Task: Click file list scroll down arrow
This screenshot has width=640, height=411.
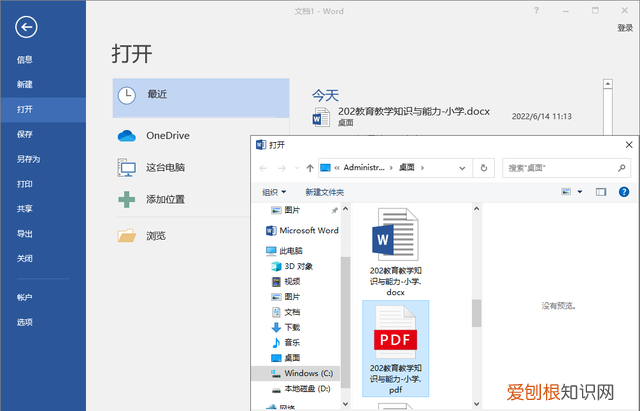Action: 476,404
